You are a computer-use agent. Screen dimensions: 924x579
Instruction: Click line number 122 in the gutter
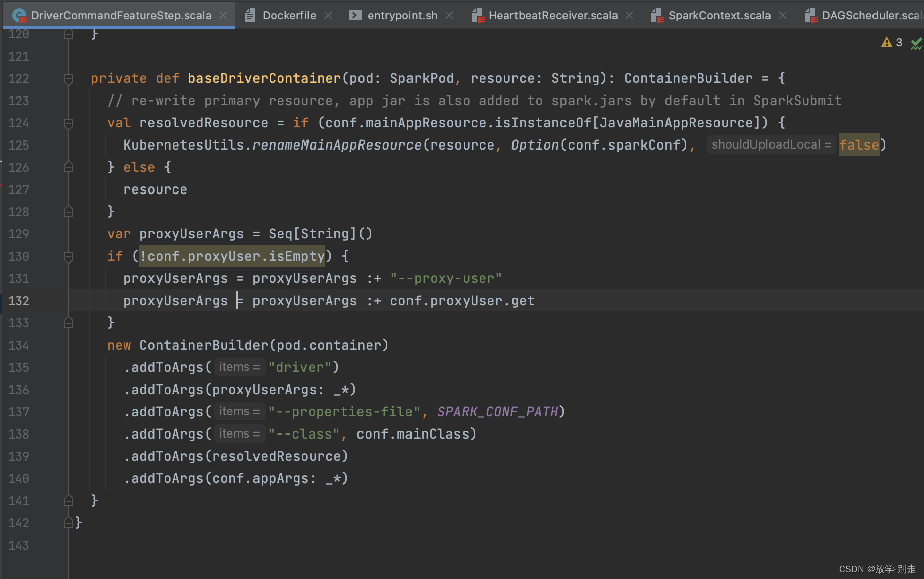pos(19,78)
